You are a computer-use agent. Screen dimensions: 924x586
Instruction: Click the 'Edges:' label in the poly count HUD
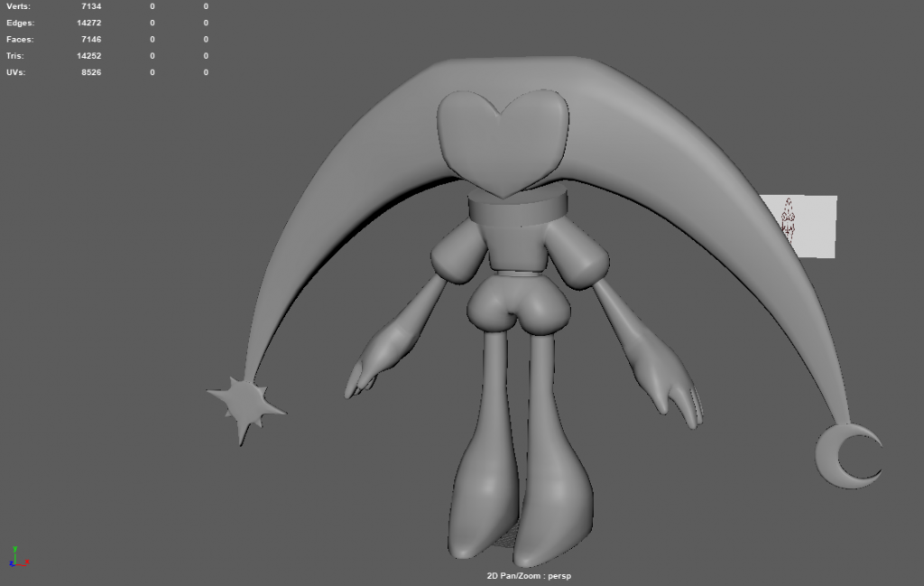click(x=21, y=23)
